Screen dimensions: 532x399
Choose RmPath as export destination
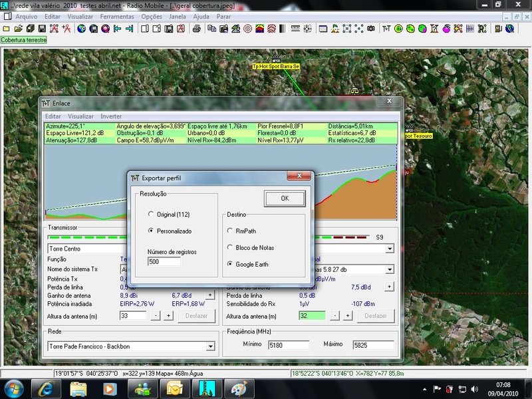click(230, 231)
